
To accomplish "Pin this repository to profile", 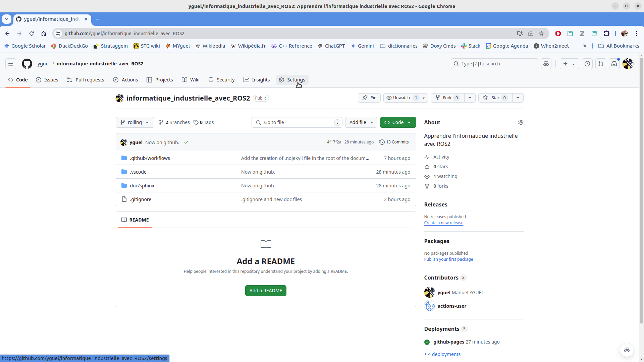I will tap(369, 98).
